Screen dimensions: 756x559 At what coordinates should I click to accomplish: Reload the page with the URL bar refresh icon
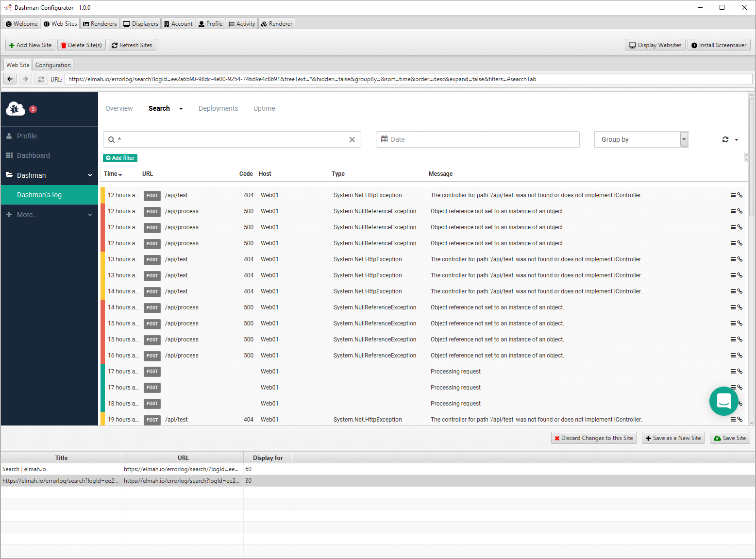(41, 79)
